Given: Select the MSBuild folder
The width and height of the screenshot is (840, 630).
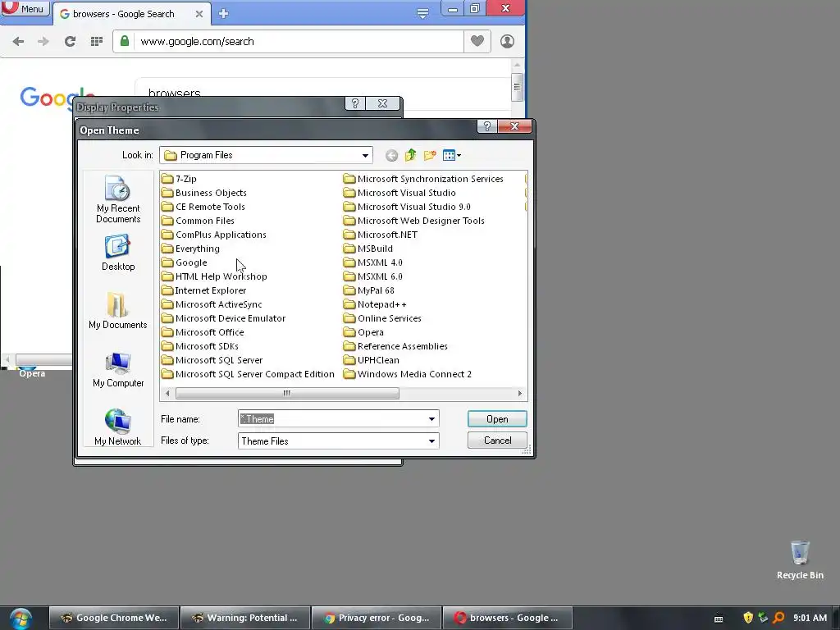Looking at the screenshot, I should coord(368,249).
